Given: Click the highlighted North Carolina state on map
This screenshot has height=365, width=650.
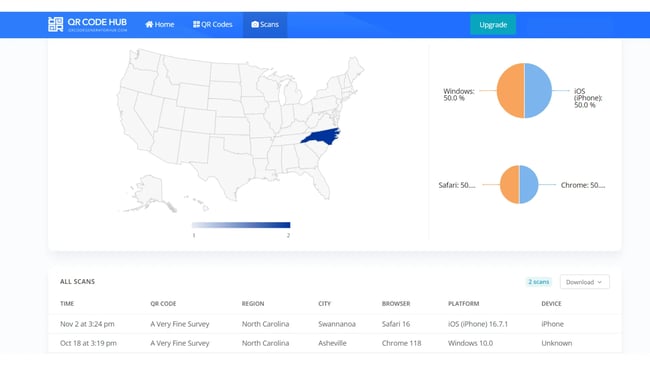Looking at the screenshot, I should tap(321, 136).
